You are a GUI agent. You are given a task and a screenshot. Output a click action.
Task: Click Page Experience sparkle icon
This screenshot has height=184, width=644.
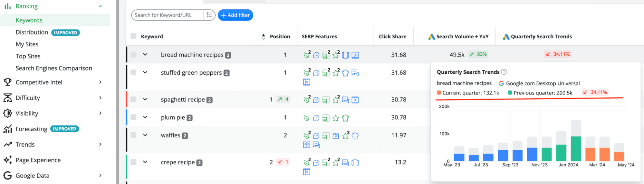[7, 160]
